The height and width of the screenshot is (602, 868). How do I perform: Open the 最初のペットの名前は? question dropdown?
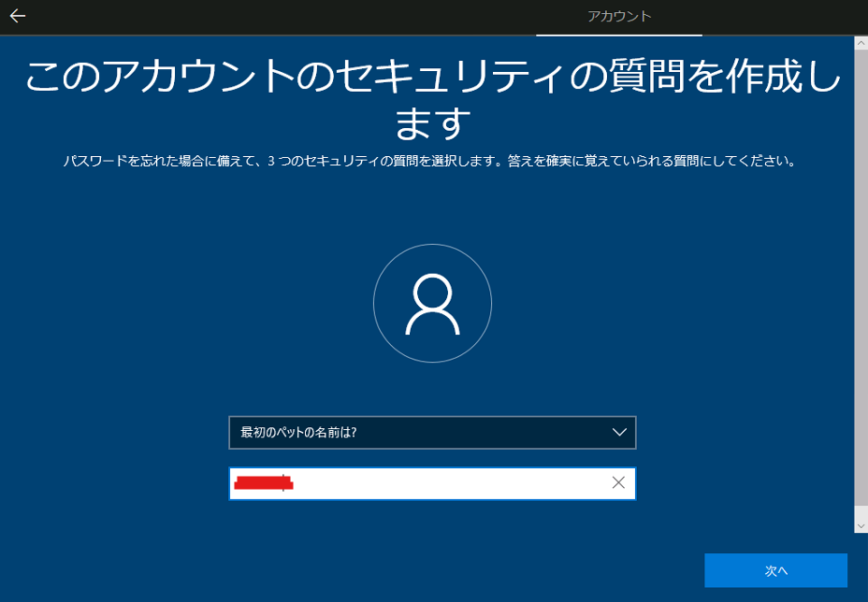click(x=432, y=432)
